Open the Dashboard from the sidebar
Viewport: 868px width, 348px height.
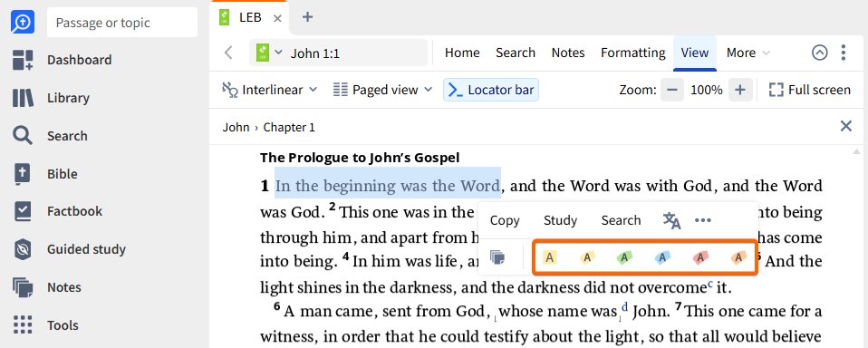[x=62, y=60]
